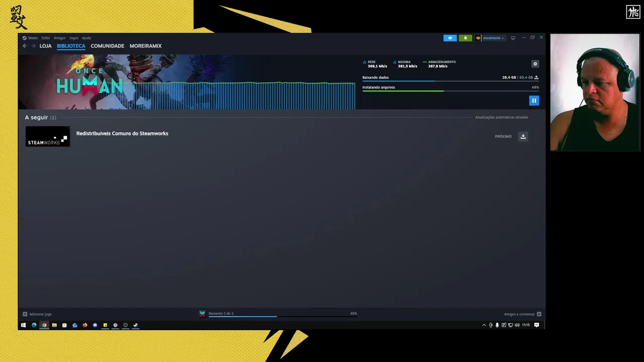Click the Steam taskbar icon
The height and width of the screenshot is (362, 644).
pos(135,325)
